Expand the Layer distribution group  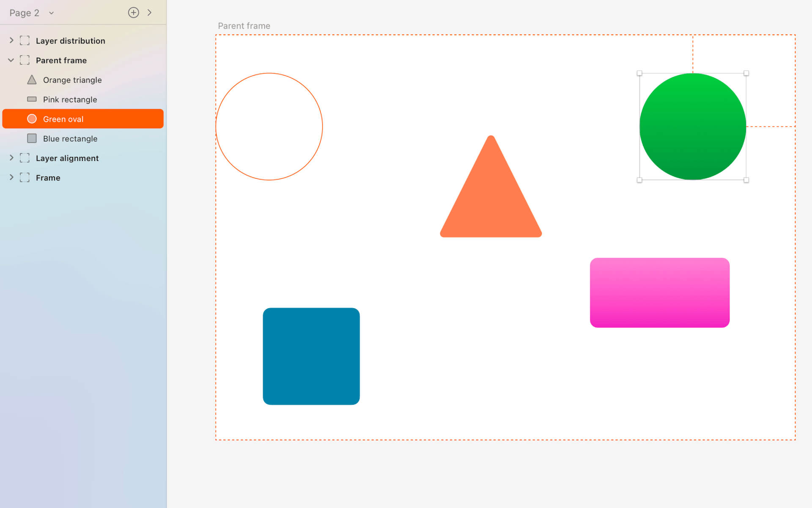(x=11, y=41)
